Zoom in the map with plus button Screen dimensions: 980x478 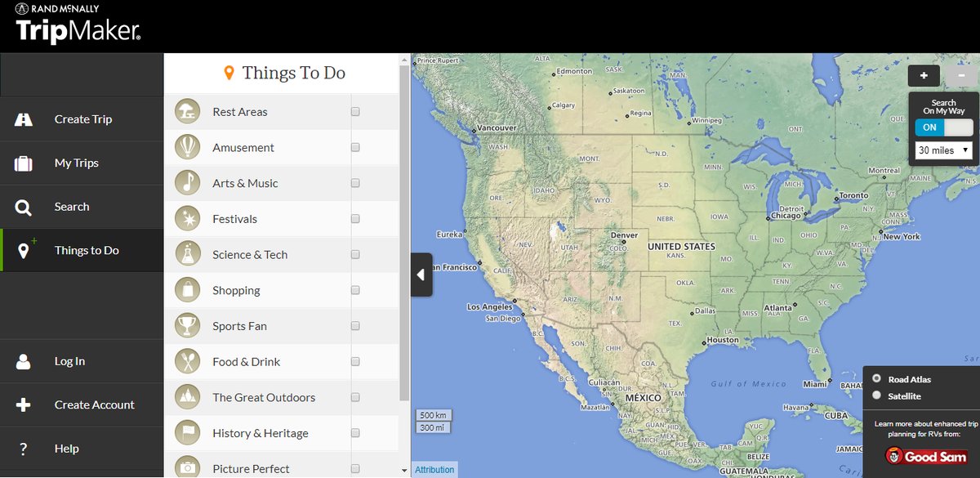click(924, 76)
